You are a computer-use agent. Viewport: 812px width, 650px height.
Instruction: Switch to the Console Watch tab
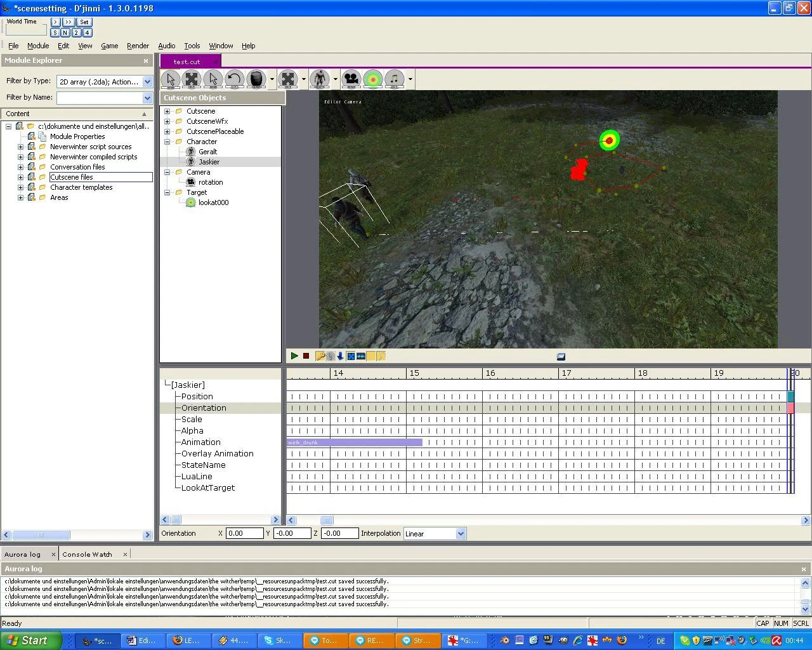[x=87, y=554]
